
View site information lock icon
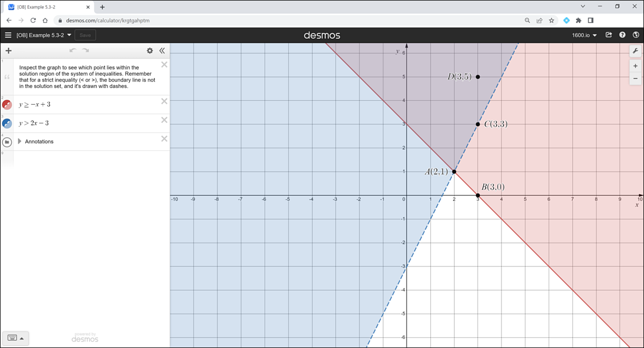pos(60,20)
